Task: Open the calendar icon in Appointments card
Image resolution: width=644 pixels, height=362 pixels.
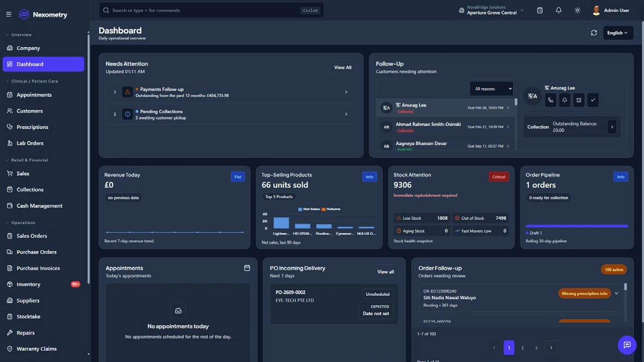Action: coord(247,268)
